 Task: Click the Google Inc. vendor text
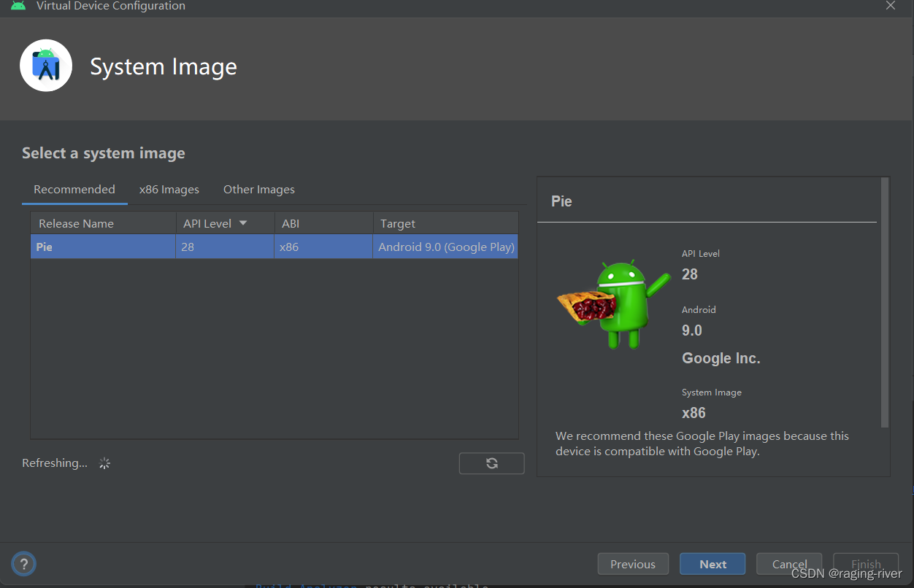click(721, 358)
